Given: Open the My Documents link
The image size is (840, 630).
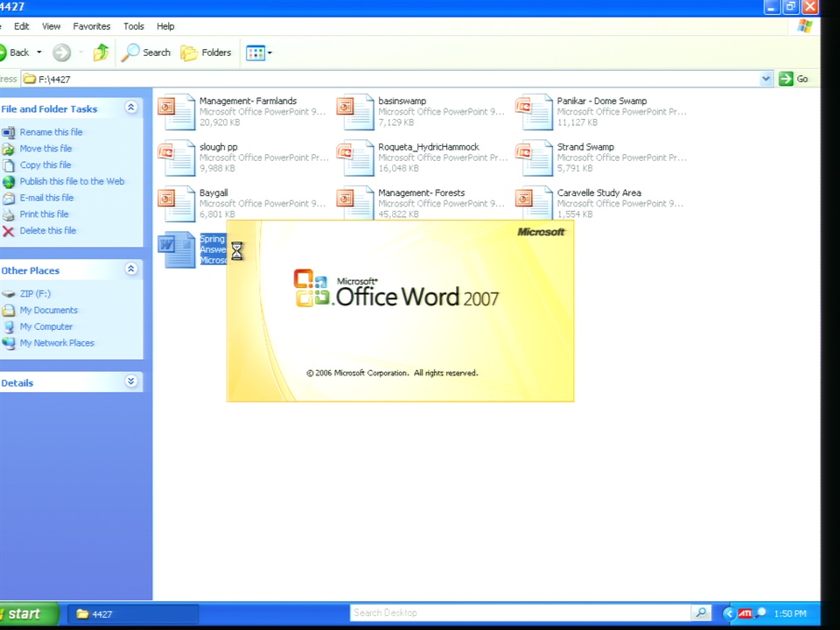Looking at the screenshot, I should click(49, 310).
